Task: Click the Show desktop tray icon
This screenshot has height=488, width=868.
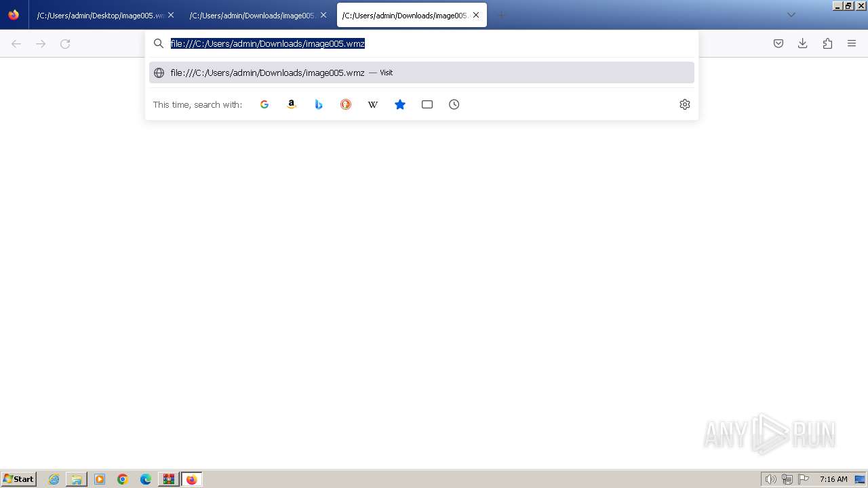Action: pos(860,479)
